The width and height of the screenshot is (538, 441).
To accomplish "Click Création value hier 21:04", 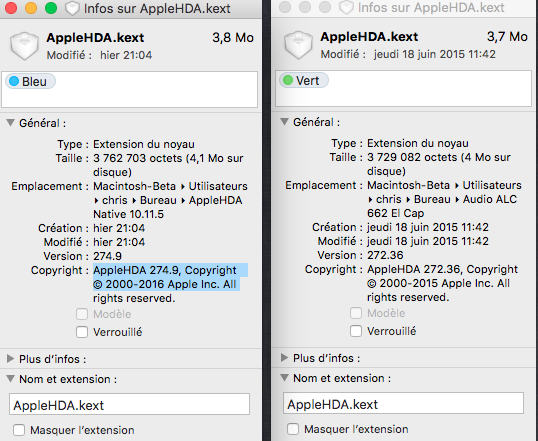I will click(x=119, y=228).
